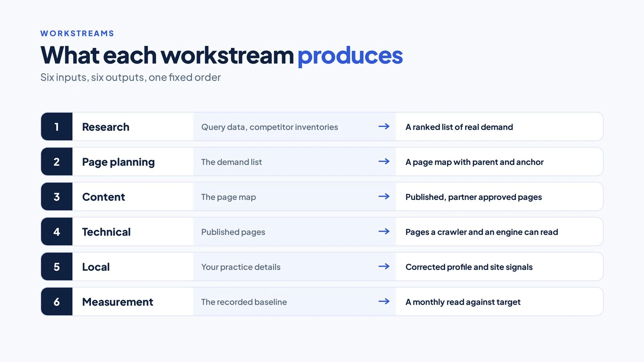Click the arrow icon in the Technical row
Viewport: 644px width, 362px height.
(384, 231)
